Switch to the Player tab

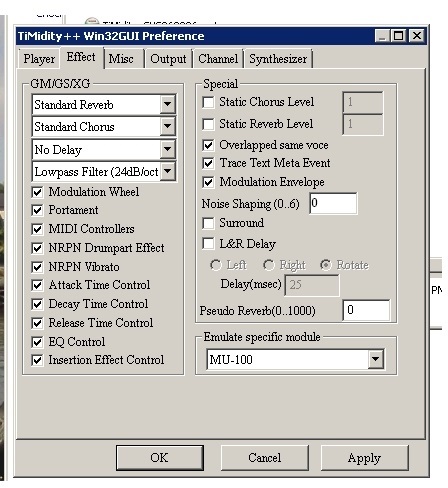(x=39, y=59)
